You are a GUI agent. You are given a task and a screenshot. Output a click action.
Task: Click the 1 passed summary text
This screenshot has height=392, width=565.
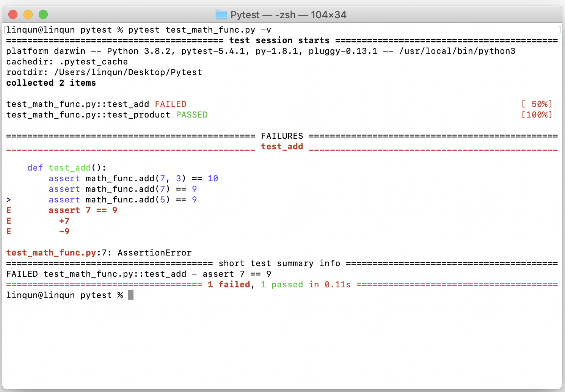coord(282,284)
